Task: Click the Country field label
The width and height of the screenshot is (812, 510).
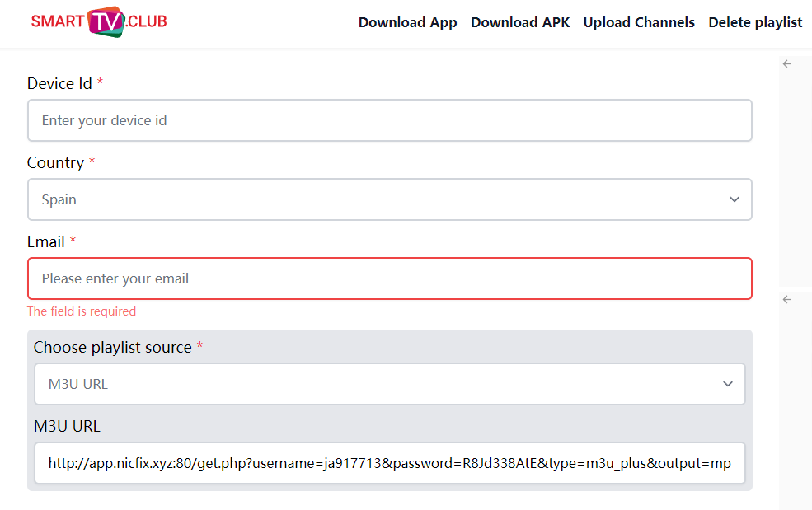Action: [x=55, y=162]
